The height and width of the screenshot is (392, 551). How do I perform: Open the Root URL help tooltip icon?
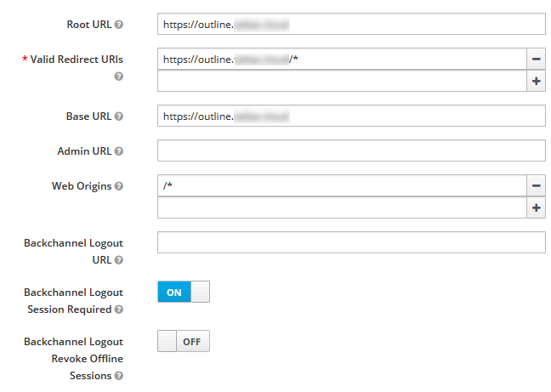[119, 25]
